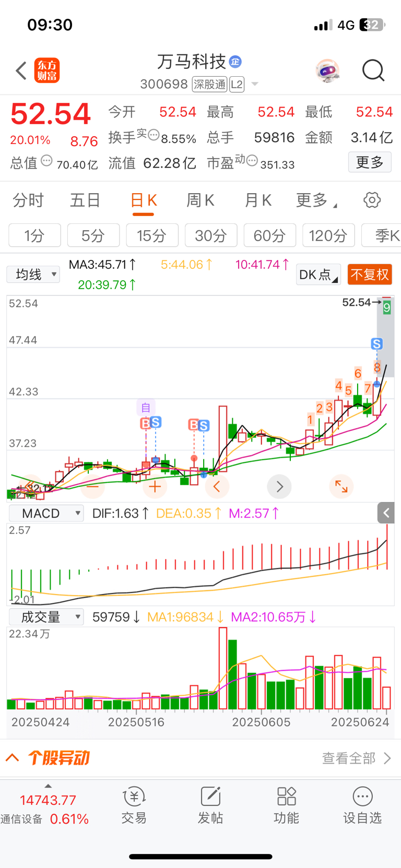Screen dimensions: 401x868
Task: Tap the DIF:1.63 value
Action: [x=121, y=514]
